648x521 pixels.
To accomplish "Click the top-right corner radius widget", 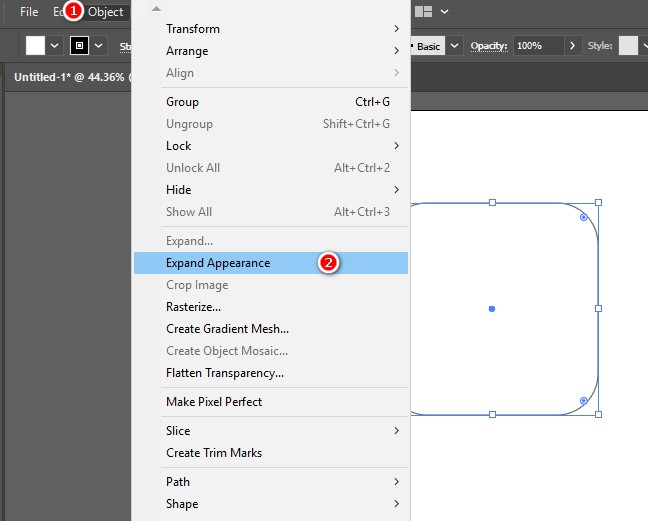I will click(583, 216).
